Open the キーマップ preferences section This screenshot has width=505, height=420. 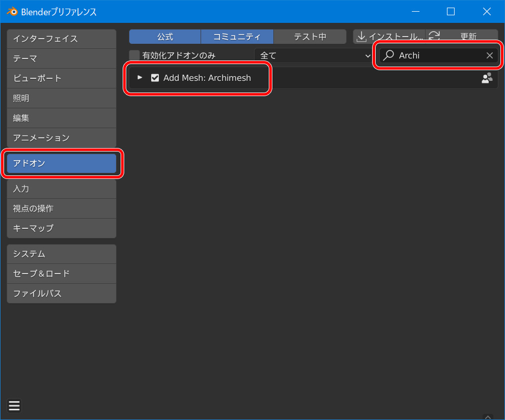pyautogui.click(x=62, y=228)
